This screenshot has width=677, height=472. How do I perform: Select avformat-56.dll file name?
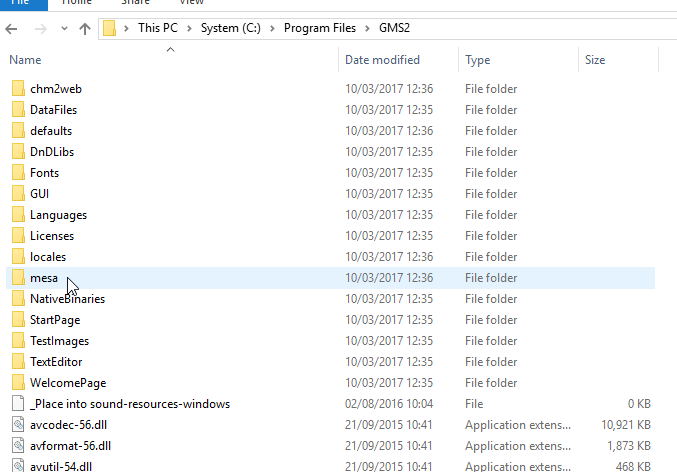[x=70, y=446]
